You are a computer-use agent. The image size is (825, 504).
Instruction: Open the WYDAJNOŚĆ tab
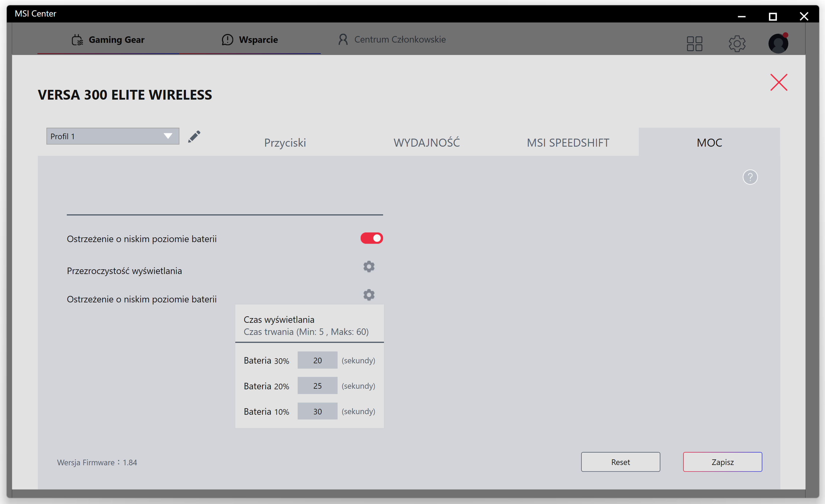pos(427,143)
